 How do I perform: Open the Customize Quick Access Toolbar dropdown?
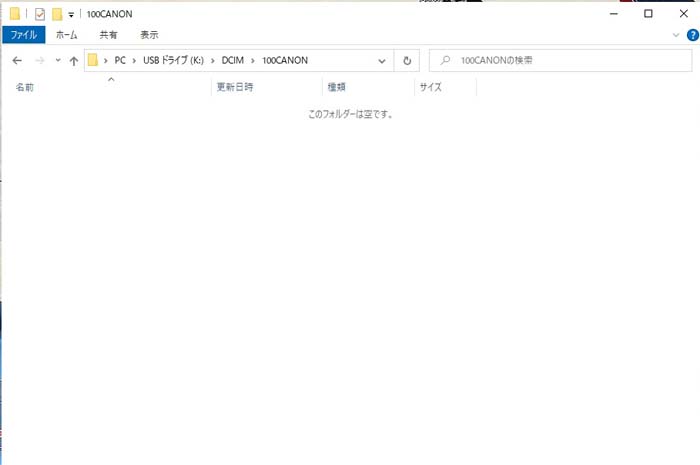71,15
